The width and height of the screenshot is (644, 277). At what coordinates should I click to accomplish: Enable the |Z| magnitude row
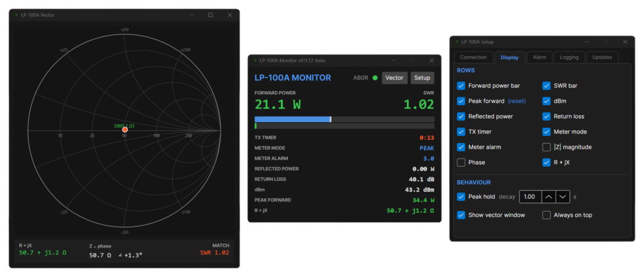click(x=547, y=147)
